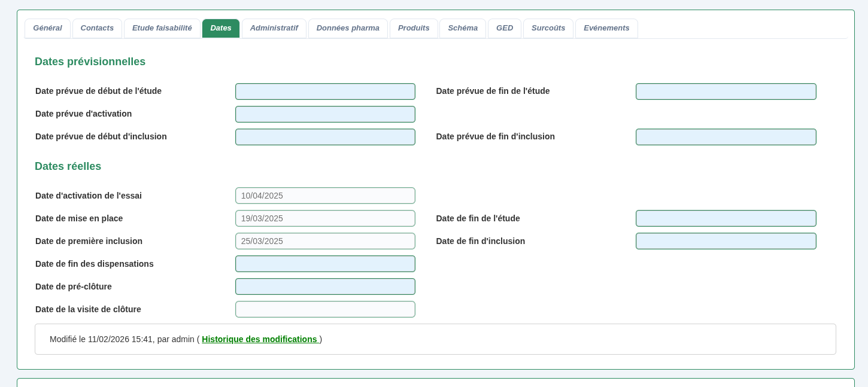The height and width of the screenshot is (387, 868).
Task: Select the Etude faisabilité tab
Action: 162,28
